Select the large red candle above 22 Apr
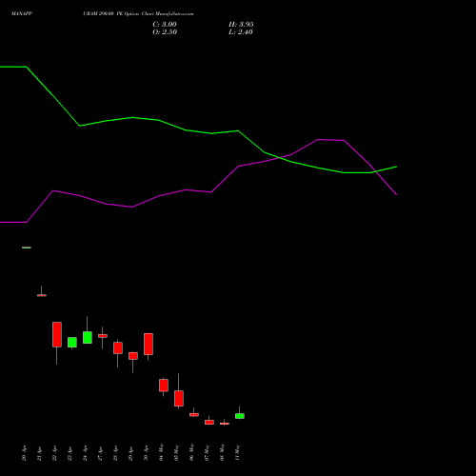Image resolution: width=476 pixels, height=476 pixels. tap(57, 334)
